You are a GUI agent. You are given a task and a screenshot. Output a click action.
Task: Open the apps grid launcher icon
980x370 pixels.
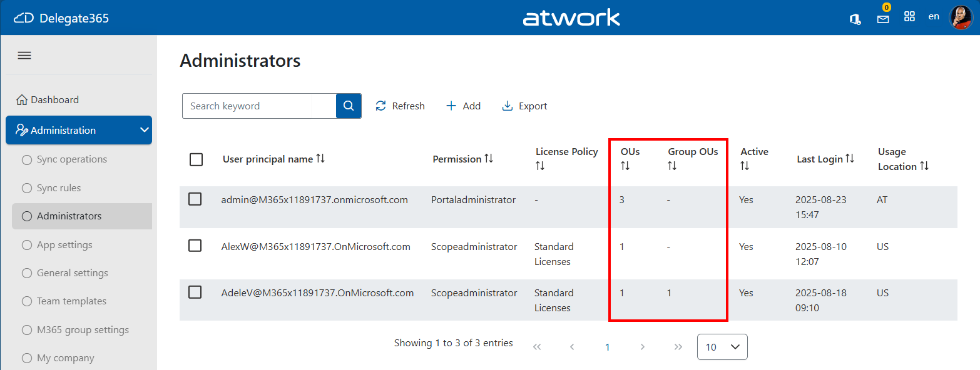coord(909,16)
